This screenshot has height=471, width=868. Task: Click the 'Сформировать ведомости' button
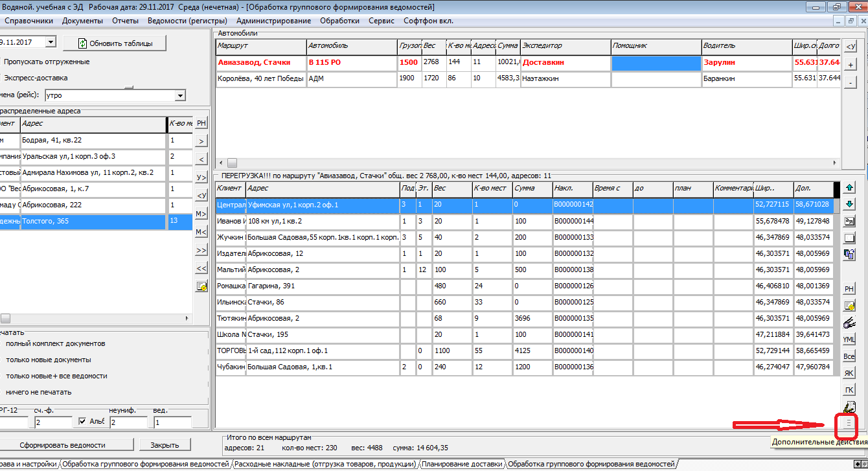[62, 445]
